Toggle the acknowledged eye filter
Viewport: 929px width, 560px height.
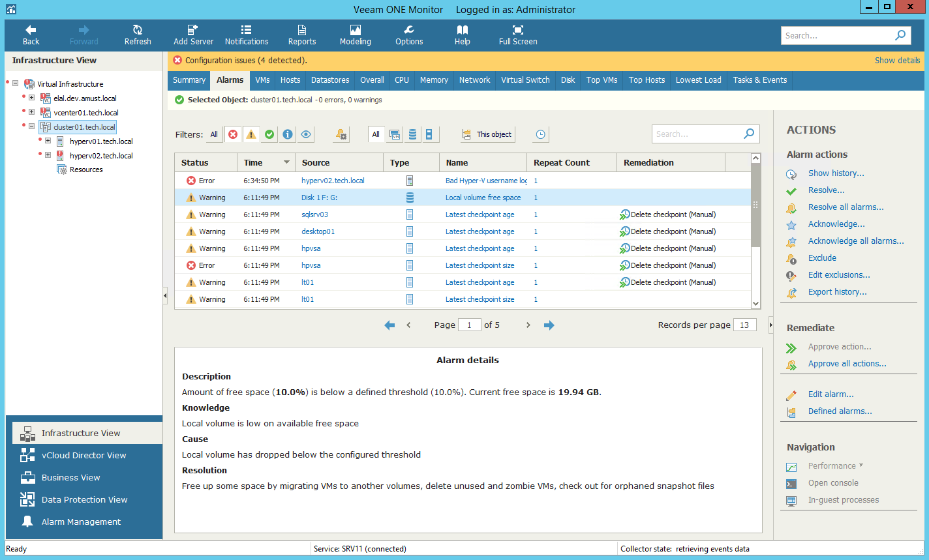pyautogui.click(x=306, y=134)
